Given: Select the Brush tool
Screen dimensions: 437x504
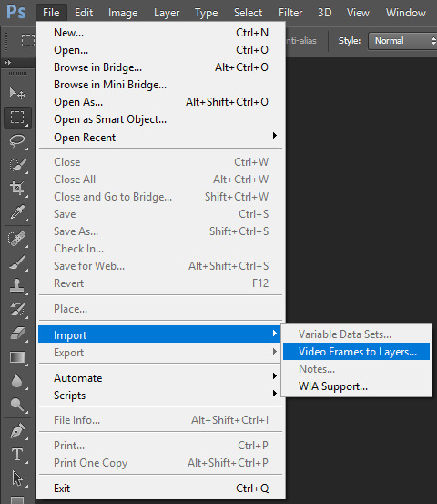Looking at the screenshot, I should click(17, 262).
